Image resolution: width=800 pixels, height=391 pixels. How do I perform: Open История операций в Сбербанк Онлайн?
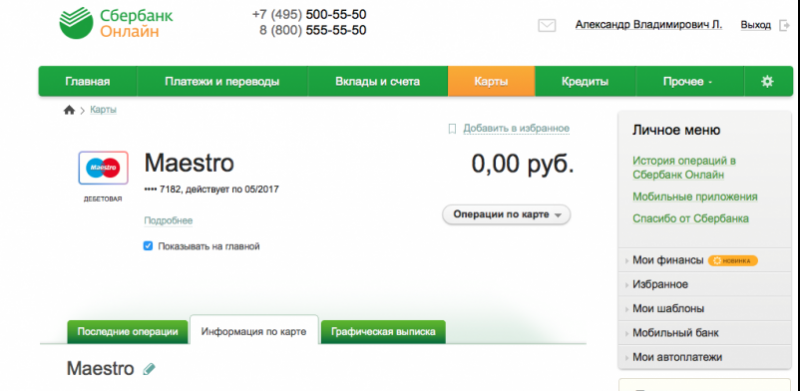[684, 168]
